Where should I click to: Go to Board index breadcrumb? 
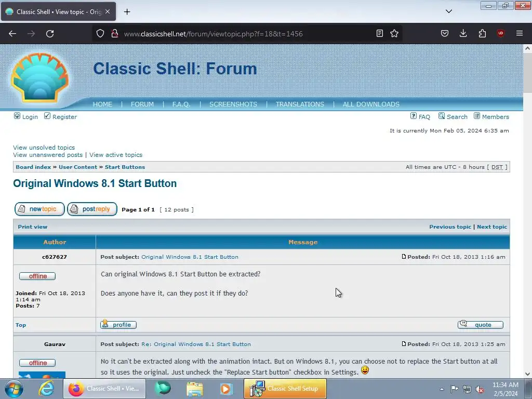coord(33,167)
